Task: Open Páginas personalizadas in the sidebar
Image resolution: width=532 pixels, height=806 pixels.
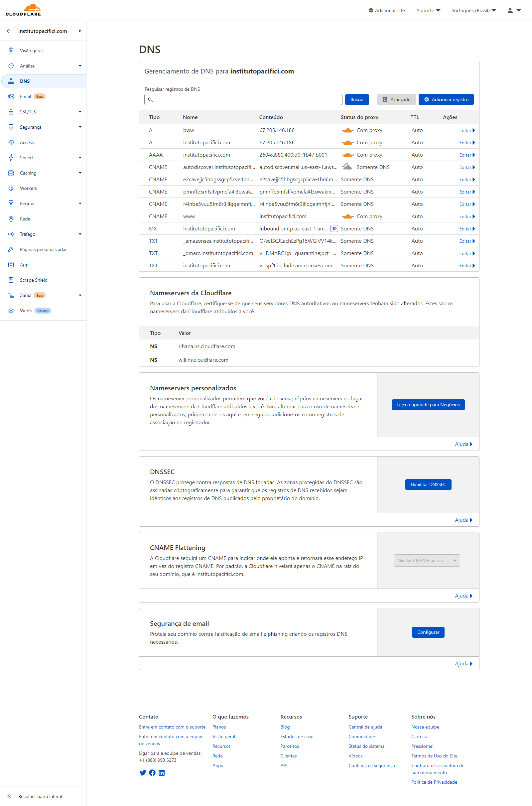Action: pyautogui.click(x=44, y=249)
